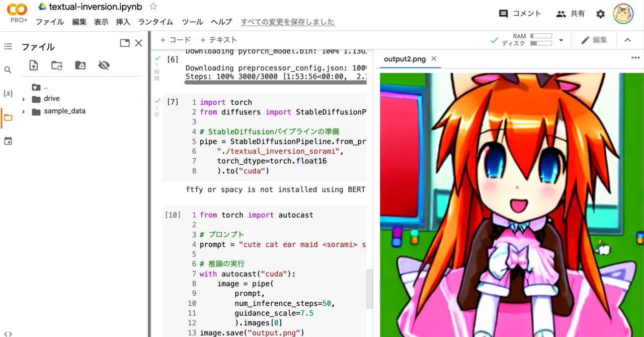The image size is (644, 337).
Task: Mount Google Drive icon
Action: click(x=80, y=65)
